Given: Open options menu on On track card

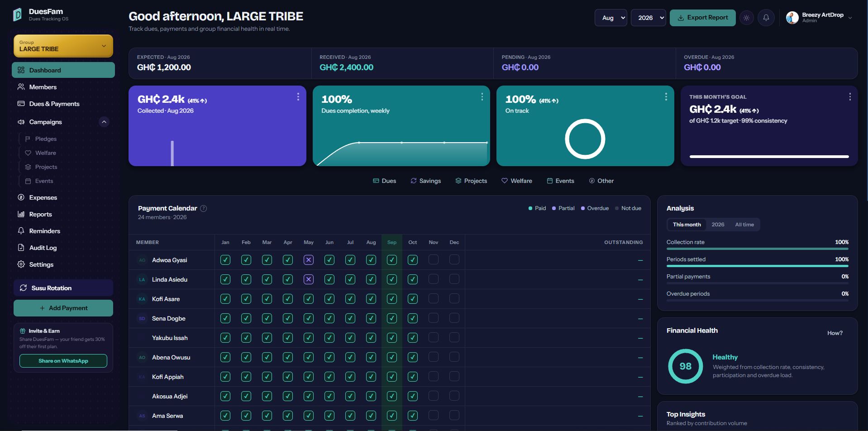Looking at the screenshot, I should click(x=666, y=96).
